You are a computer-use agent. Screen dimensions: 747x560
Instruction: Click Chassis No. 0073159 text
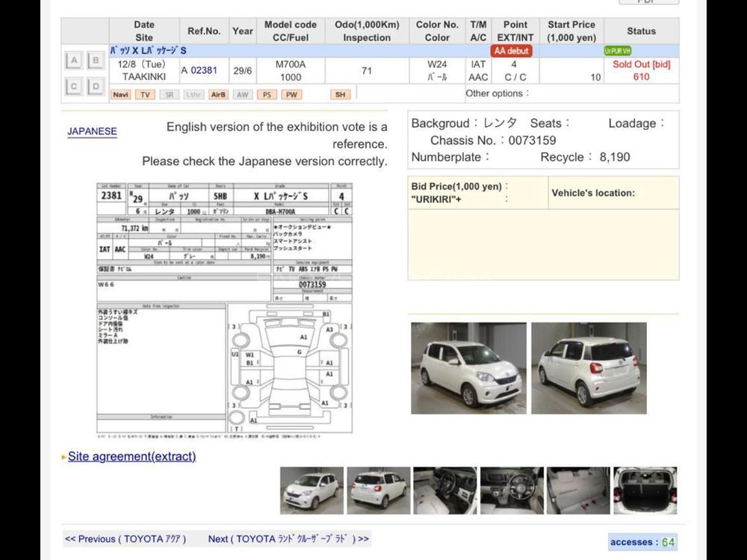(x=493, y=140)
